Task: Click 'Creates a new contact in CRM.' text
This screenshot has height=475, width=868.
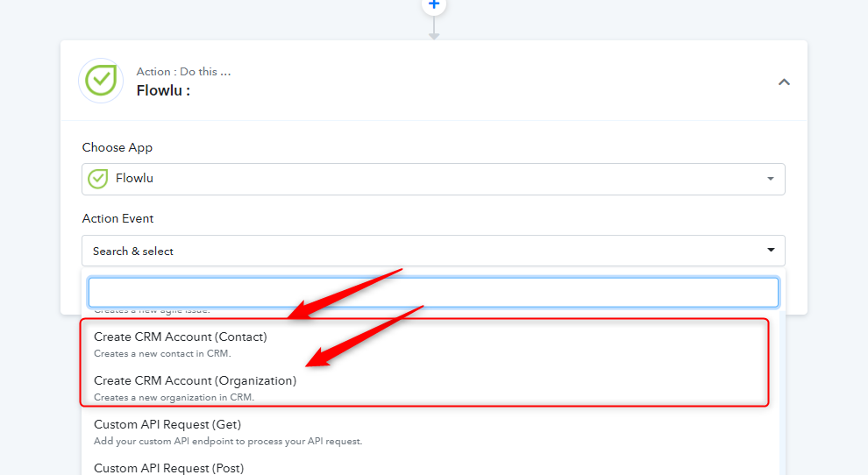Action: point(162,354)
